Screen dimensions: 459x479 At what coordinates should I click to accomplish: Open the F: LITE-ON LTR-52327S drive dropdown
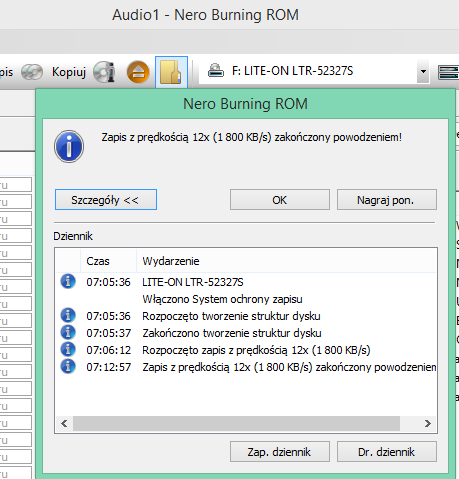click(x=423, y=71)
